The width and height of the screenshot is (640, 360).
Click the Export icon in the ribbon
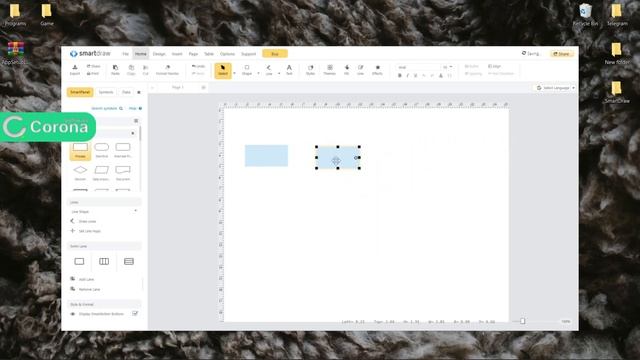pyautogui.click(x=75, y=69)
